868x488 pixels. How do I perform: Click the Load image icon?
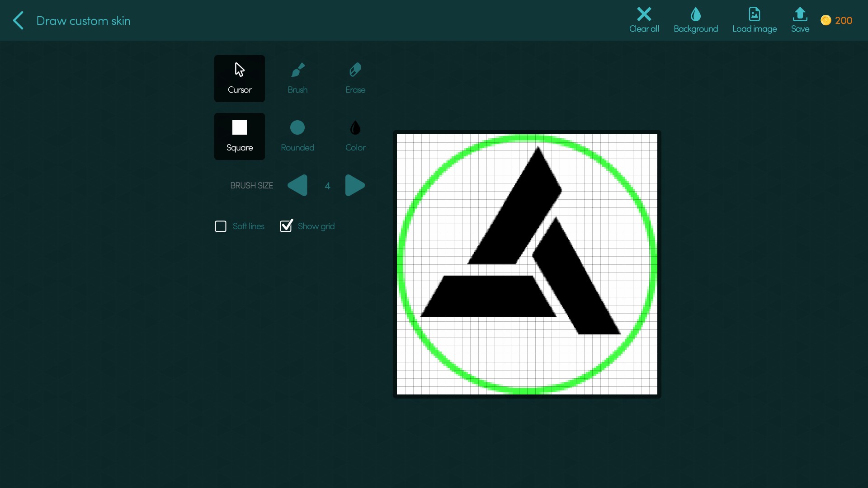(x=755, y=14)
